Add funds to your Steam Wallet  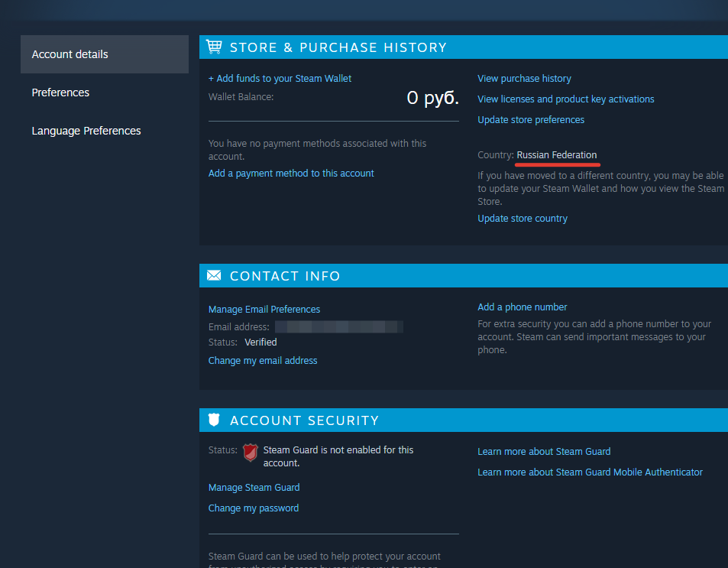coord(280,79)
